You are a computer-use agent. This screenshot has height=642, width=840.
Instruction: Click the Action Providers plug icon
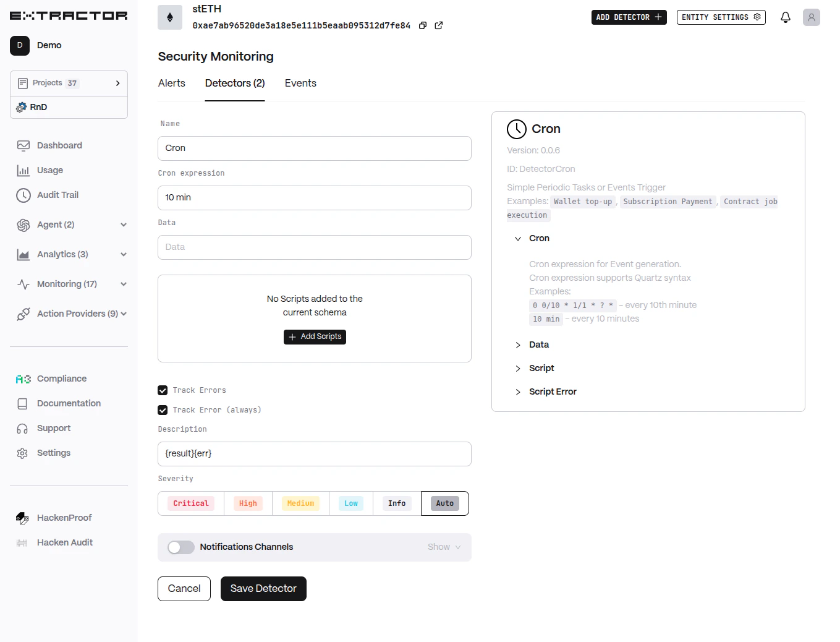[x=23, y=314]
